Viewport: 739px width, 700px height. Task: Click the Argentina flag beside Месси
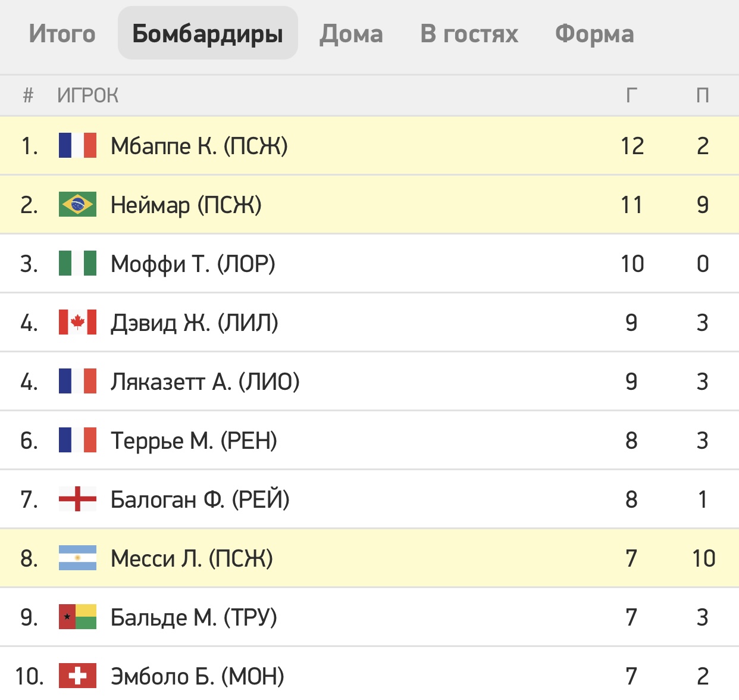pyautogui.click(x=77, y=558)
